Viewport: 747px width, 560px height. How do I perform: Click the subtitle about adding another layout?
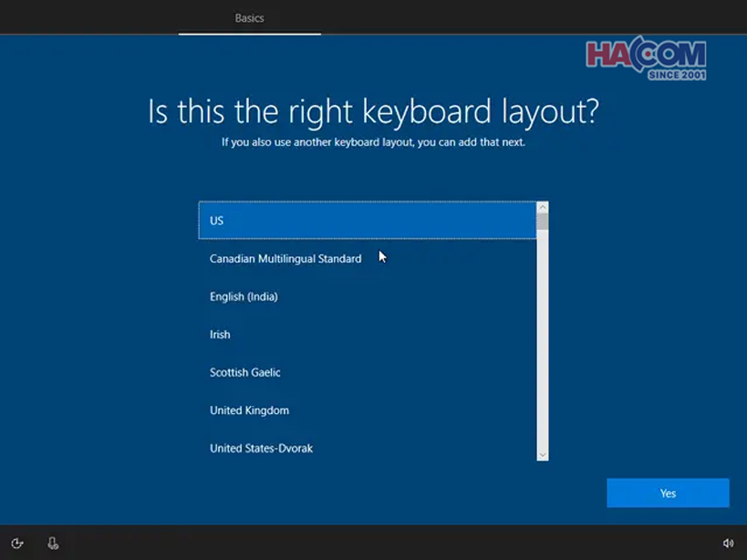[x=373, y=142]
